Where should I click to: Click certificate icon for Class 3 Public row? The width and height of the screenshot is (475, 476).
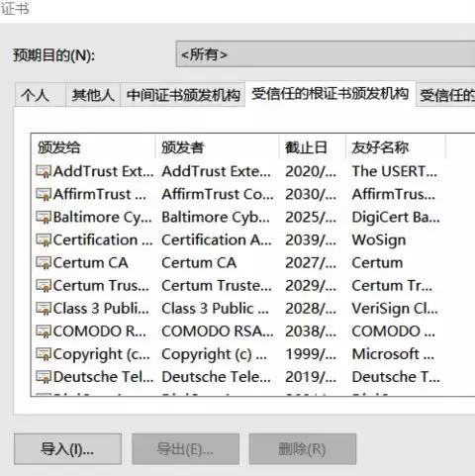pos(44,308)
